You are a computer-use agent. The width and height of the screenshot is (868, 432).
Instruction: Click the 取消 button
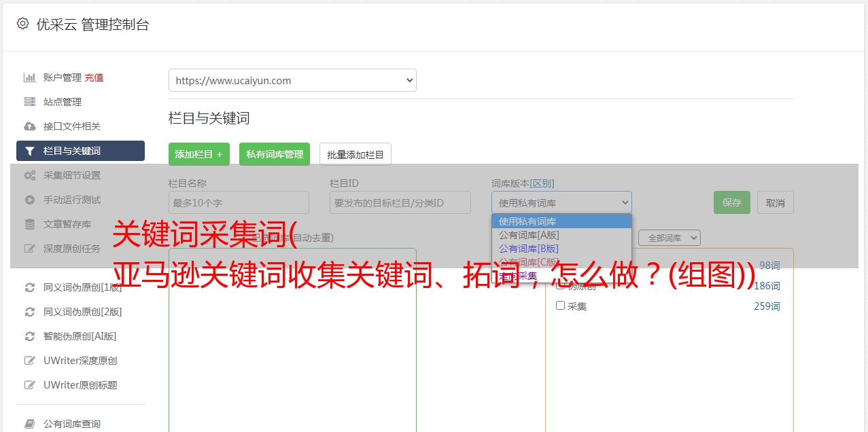click(x=776, y=202)
